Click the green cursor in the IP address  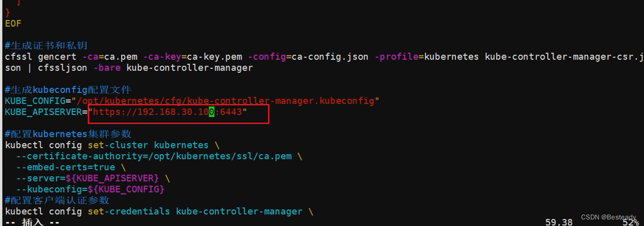pos(211,112)
